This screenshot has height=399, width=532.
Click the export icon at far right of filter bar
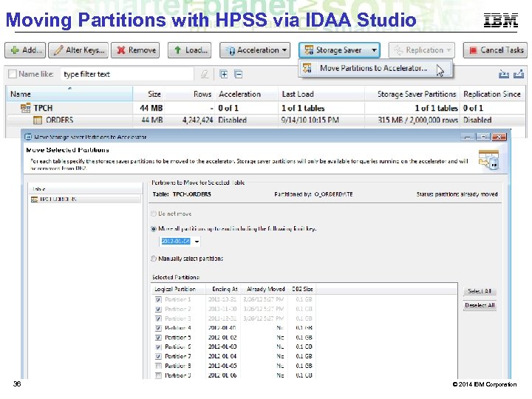[x=519, y=74]
